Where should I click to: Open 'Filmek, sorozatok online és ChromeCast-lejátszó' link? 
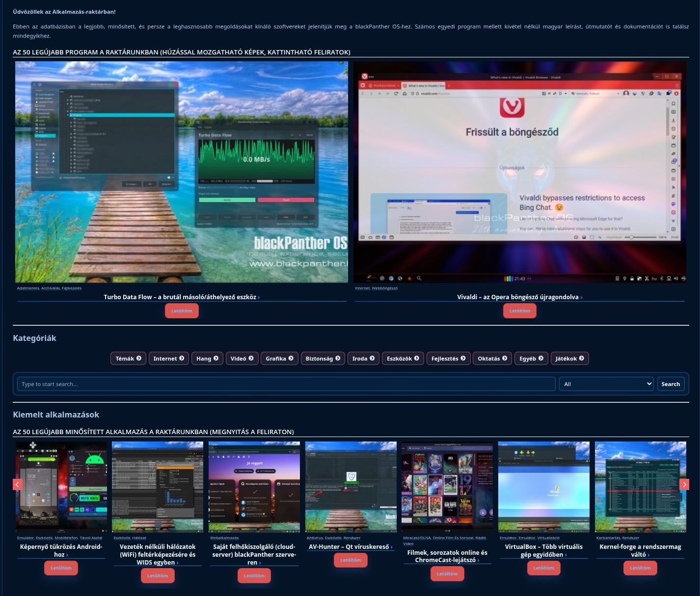point(447,556)
